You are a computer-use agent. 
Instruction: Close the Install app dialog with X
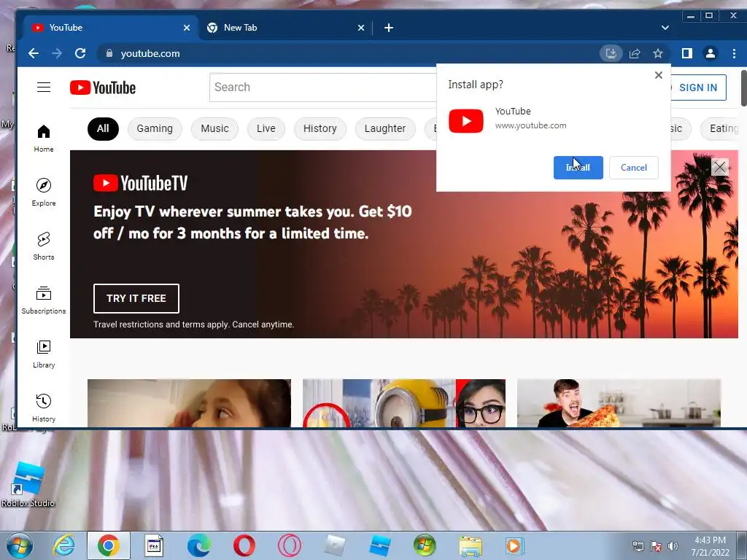point(659,75)
